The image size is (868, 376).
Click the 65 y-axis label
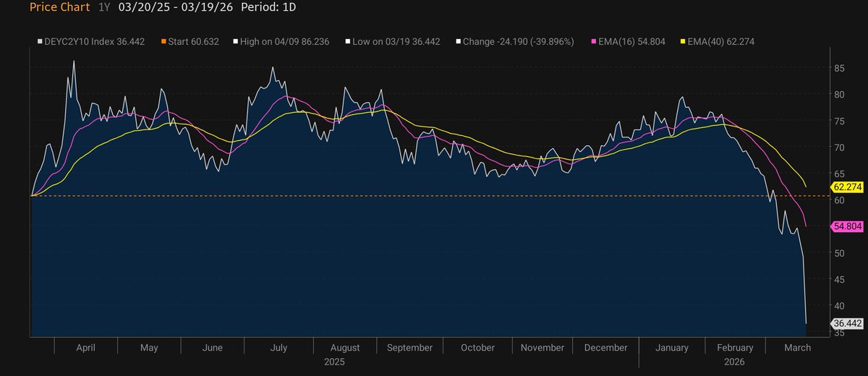[840, 174]
